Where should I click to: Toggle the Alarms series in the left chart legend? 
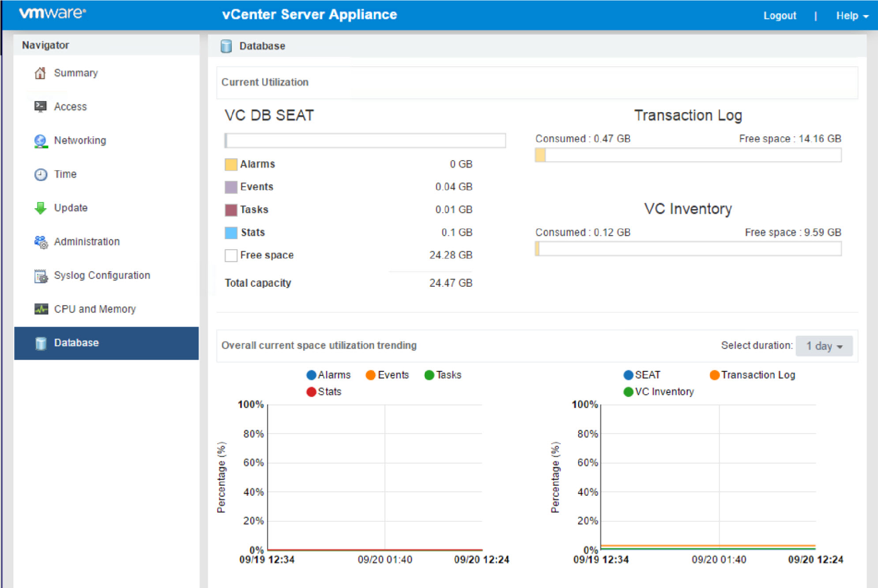point(329,375)
